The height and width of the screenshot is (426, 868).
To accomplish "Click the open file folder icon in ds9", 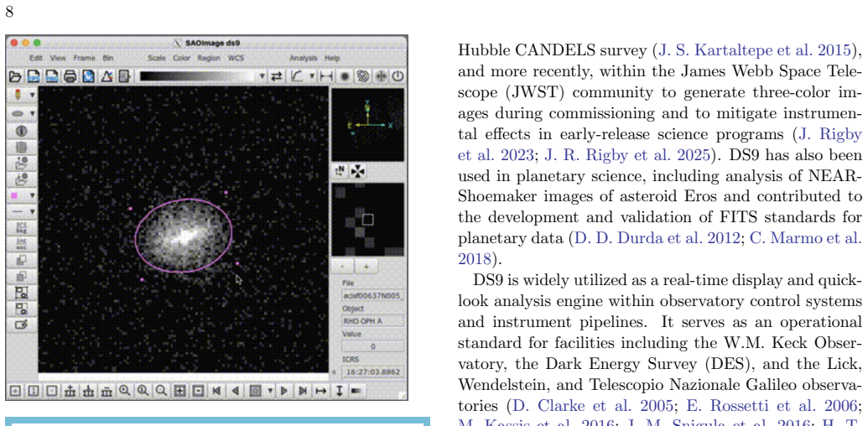I will [x=15, y=76].
